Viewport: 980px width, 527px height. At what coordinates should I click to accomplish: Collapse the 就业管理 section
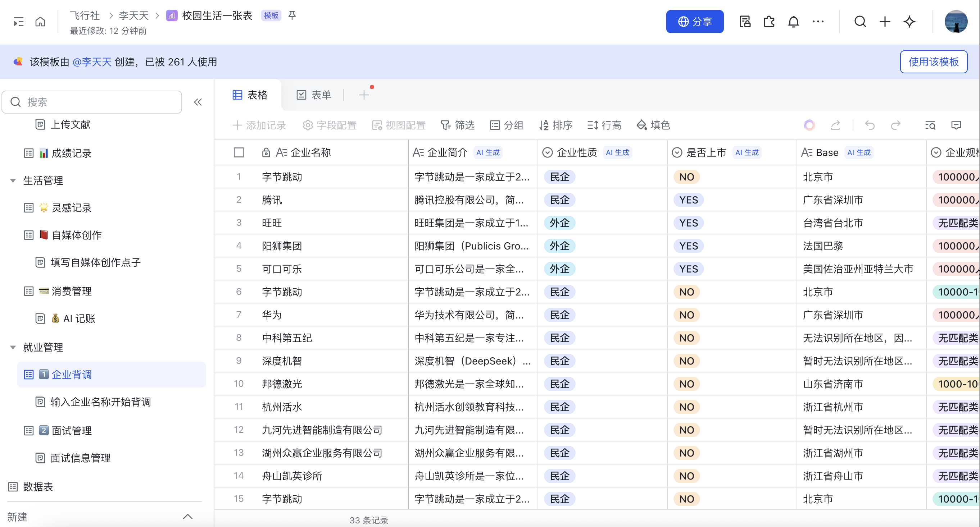tap(13, 347)
